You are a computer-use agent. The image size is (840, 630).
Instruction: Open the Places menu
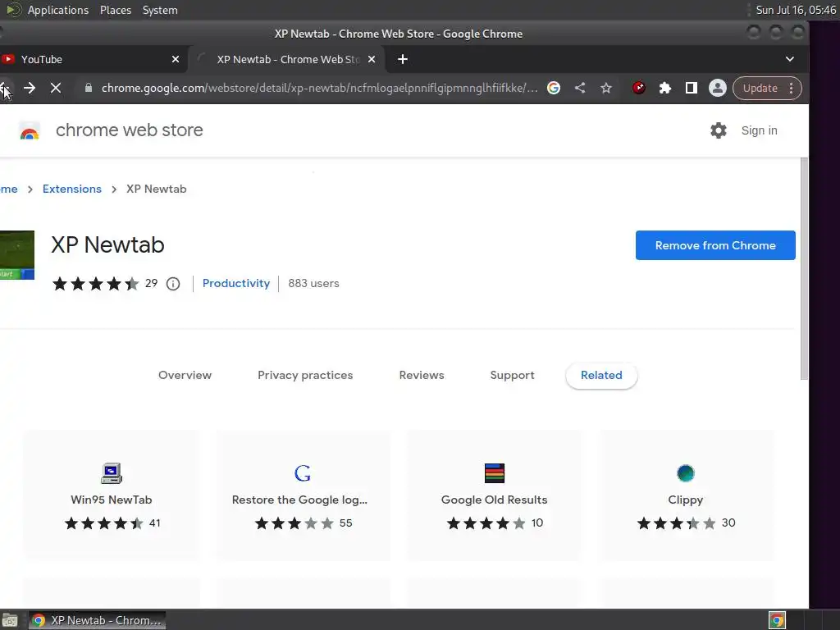116,10
